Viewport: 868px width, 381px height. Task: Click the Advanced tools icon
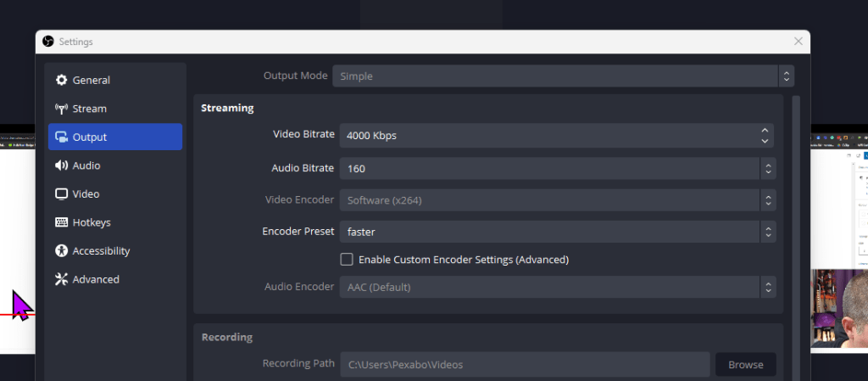[61, 279]
